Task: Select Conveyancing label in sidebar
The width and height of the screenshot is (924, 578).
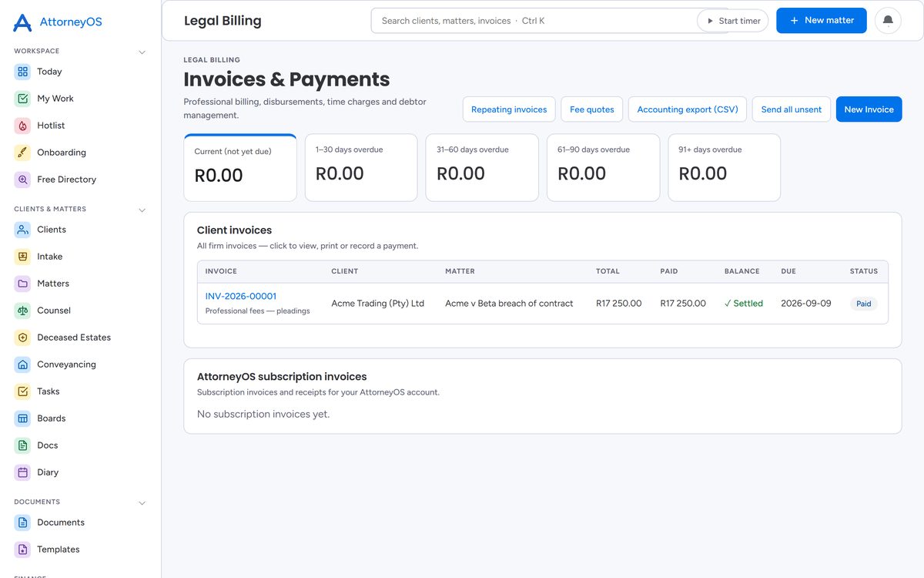Action: coord(66,365)
